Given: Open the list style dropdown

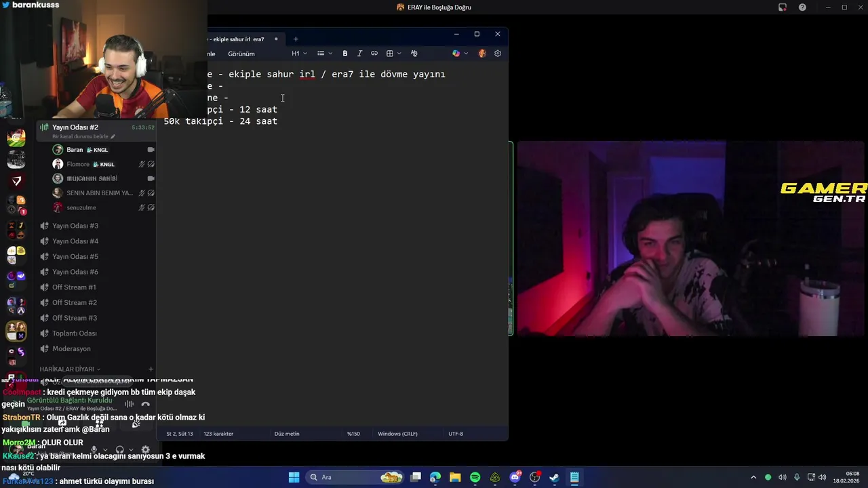Looking at the screenshot, I should pyautogui.click(x=325, y=54).
